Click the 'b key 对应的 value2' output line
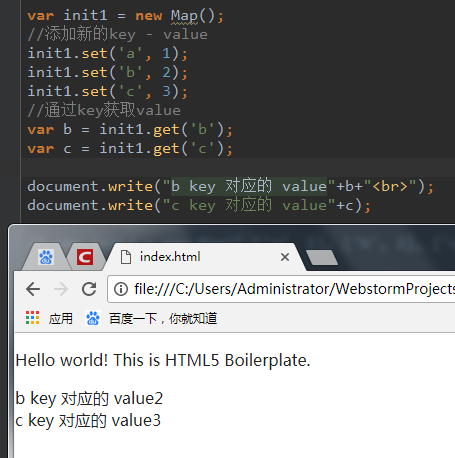This screenshot has height=458, width=455. pos(89,399)
